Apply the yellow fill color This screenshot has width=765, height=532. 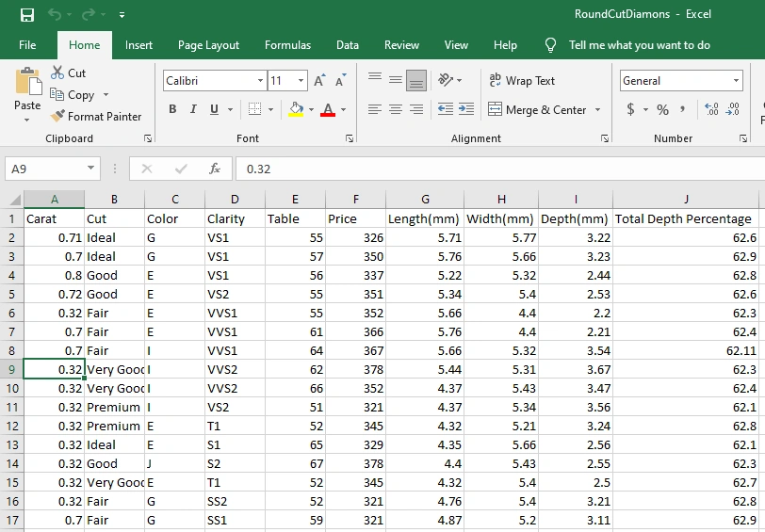click(x=296, y=109)
